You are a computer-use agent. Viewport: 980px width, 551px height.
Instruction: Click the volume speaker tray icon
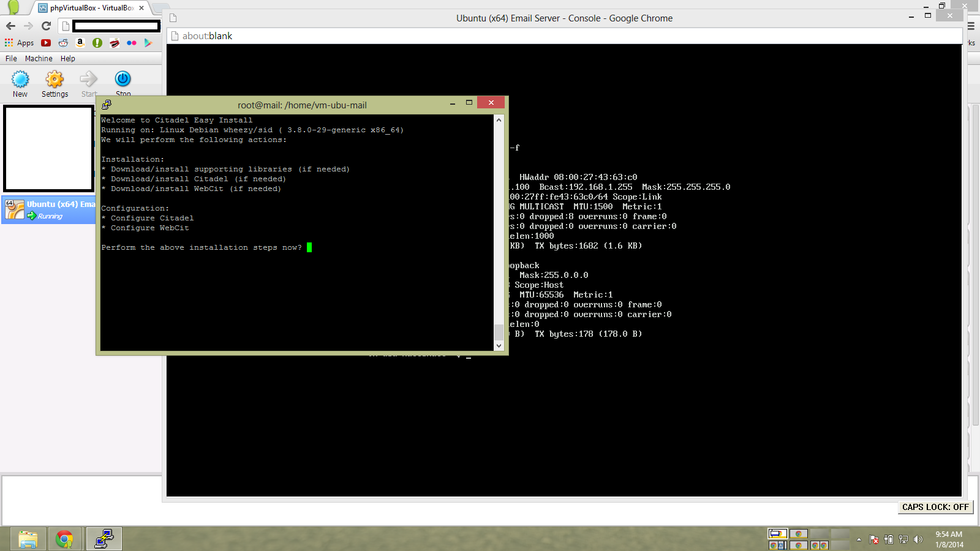918,539
